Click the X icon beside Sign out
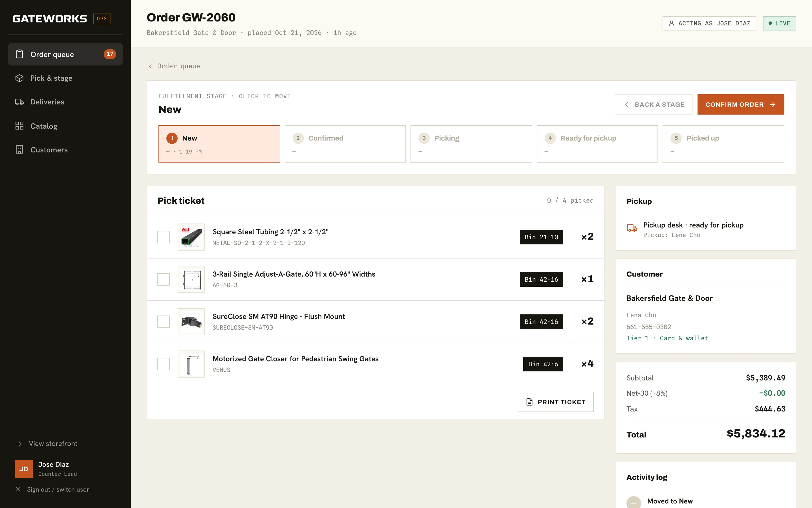 tap(18, 489)
